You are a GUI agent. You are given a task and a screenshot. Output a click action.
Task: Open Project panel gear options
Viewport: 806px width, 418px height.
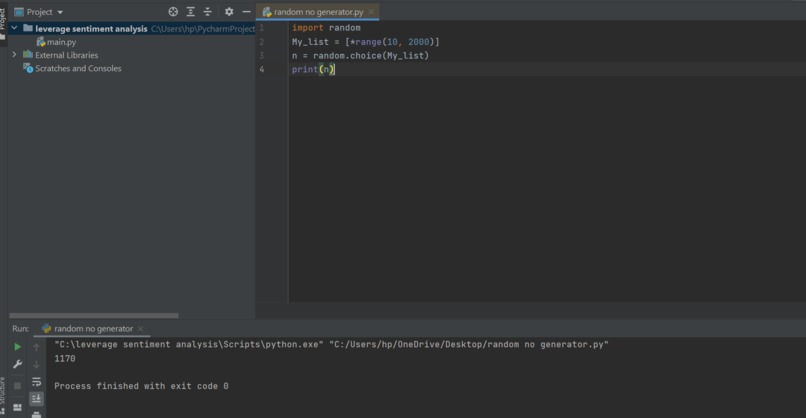pyautogui.click(x=229, y=11)
